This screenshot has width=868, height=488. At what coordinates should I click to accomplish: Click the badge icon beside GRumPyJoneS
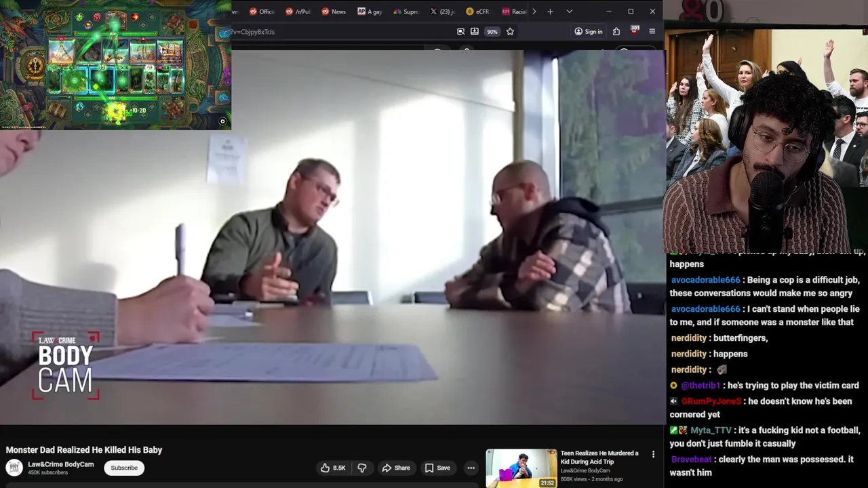pos(673,401)
